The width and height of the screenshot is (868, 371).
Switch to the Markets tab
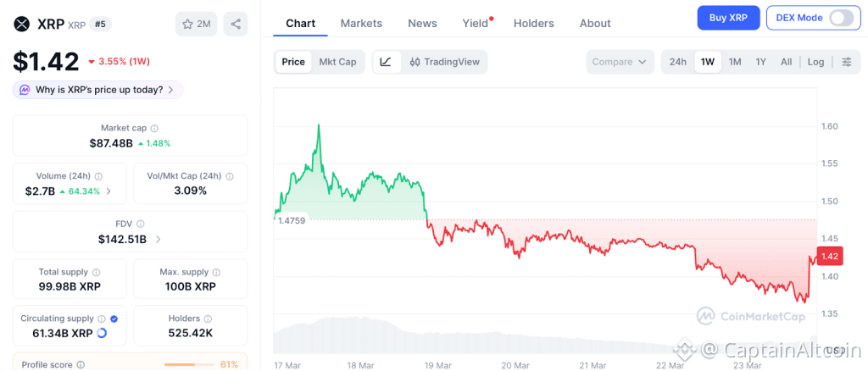361,24
